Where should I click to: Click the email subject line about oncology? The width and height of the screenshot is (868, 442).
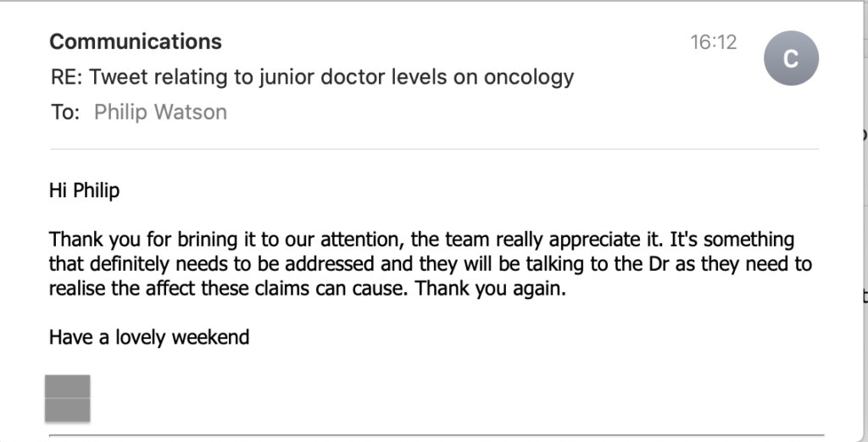pos(312,77)
